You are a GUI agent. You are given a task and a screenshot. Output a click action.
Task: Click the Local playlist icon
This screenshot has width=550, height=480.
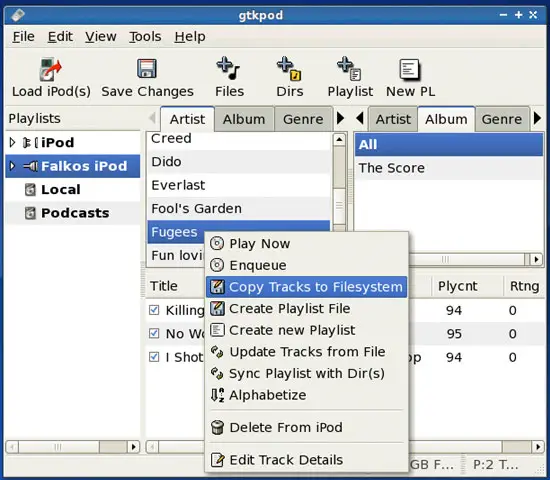tap(30, 189)
